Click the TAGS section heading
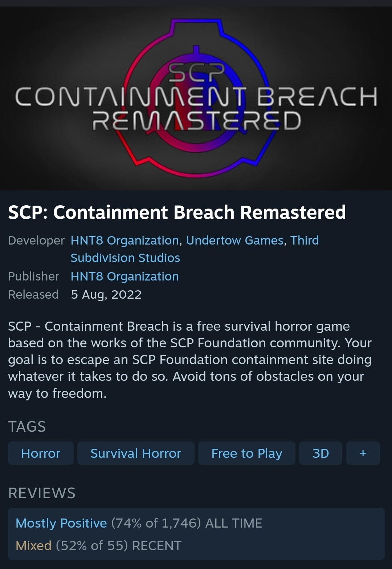 tap(27, 427)
